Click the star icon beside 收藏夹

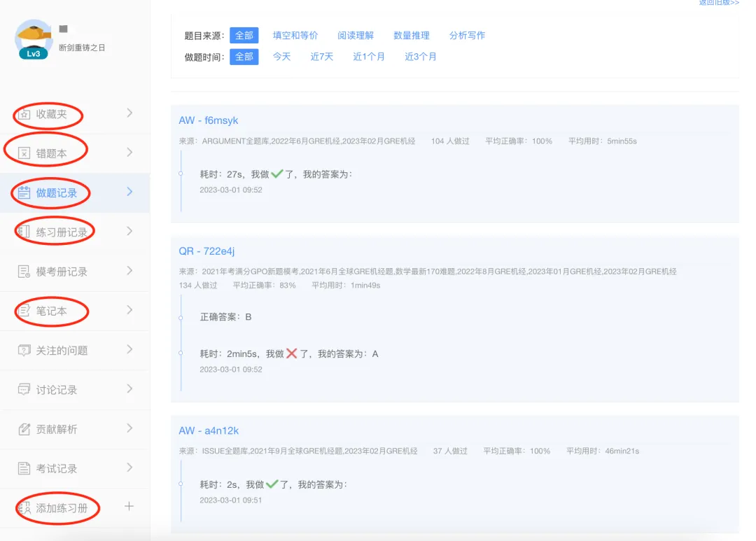click(x=24, y=114)
